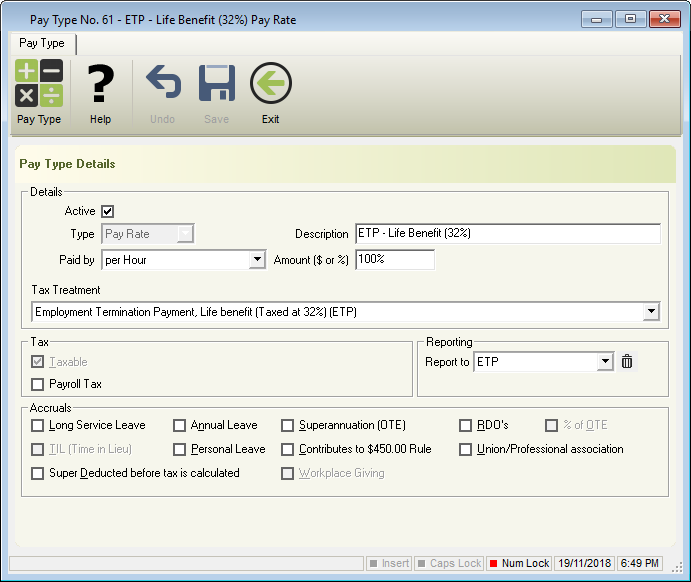
Task: Click the green Exit arrow icon
Action: tap(271, 83)
